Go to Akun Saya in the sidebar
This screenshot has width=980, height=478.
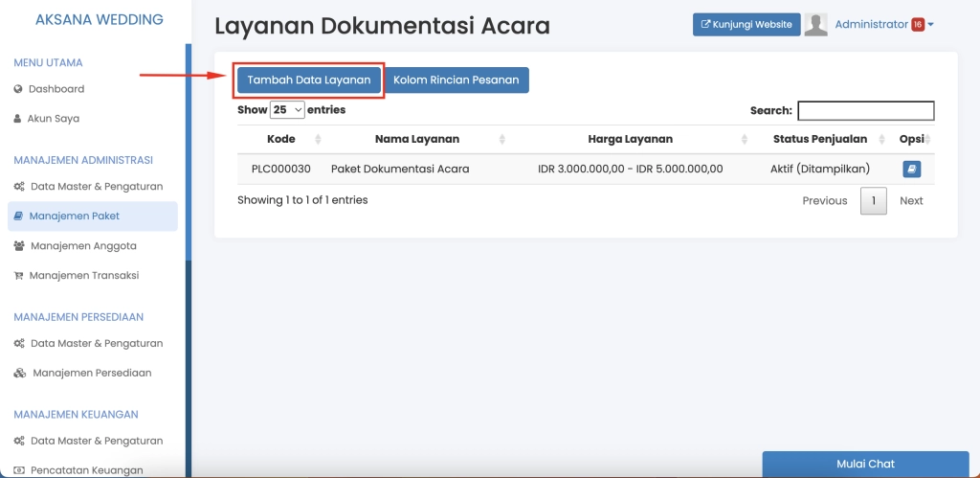click(54, 118)
